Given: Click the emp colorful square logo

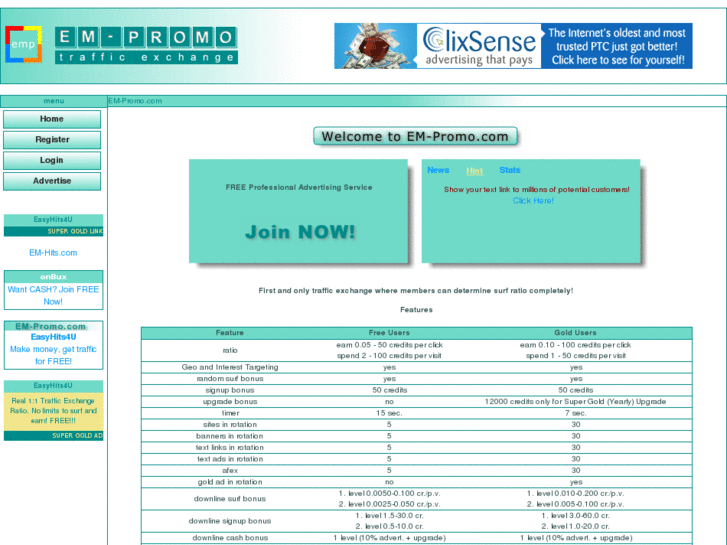Looking at the screenshot, I should tap(24, 45).
